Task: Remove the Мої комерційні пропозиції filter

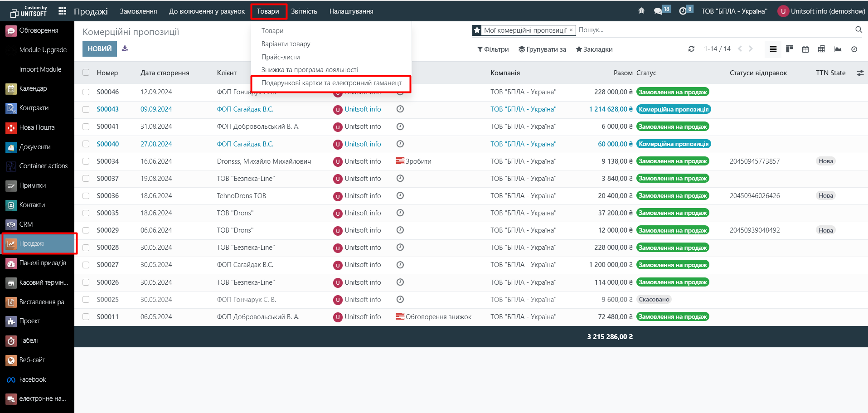Action: [x=571, y=30]
